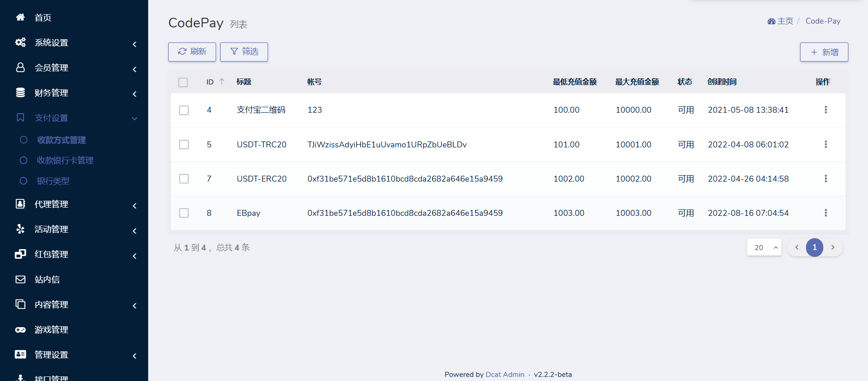Expand the 管理设置 chevron
868x381 pixels.
(x=134, y=356)
